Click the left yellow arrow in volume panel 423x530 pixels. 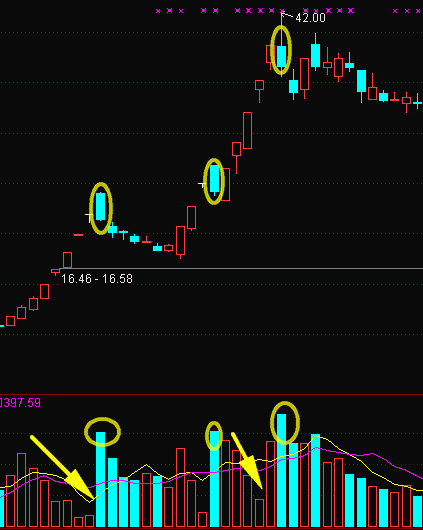[x=62, y=467]
